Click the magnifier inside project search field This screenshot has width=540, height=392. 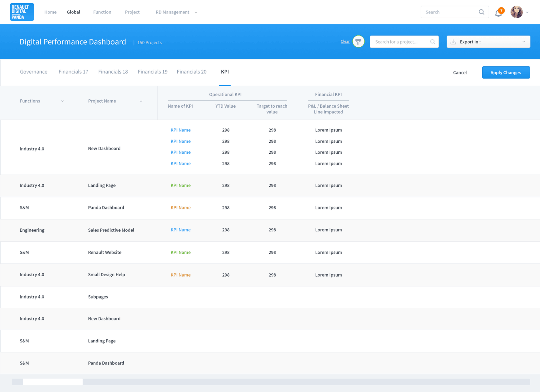433,42
